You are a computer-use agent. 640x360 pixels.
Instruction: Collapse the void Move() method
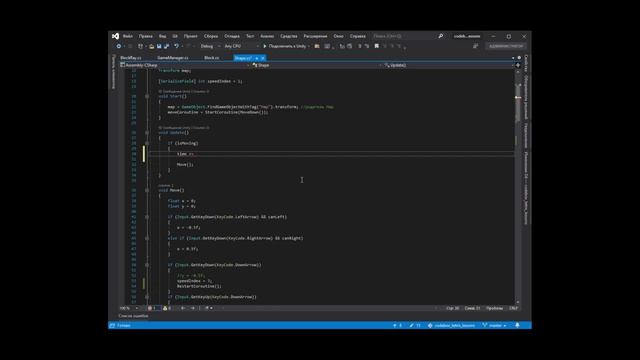tap(147, 190)
